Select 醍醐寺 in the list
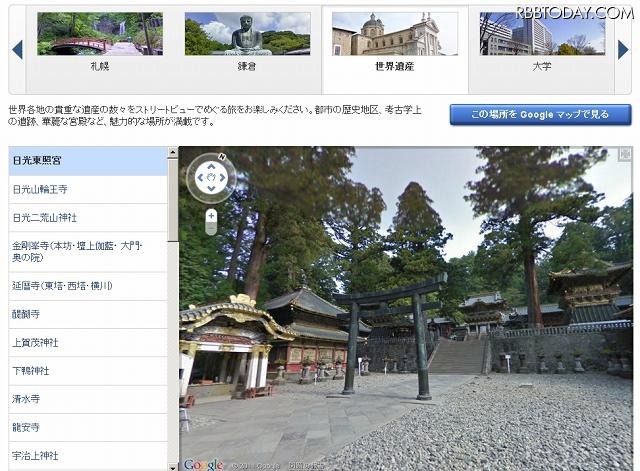Viewport: 640px width, 471px height. coord(88,314)
